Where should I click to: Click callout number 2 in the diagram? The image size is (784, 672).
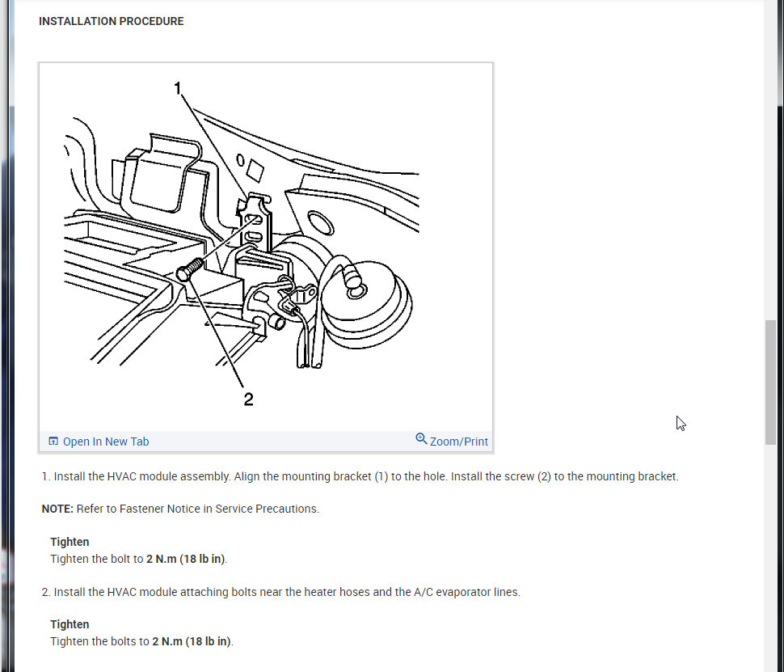248,399
